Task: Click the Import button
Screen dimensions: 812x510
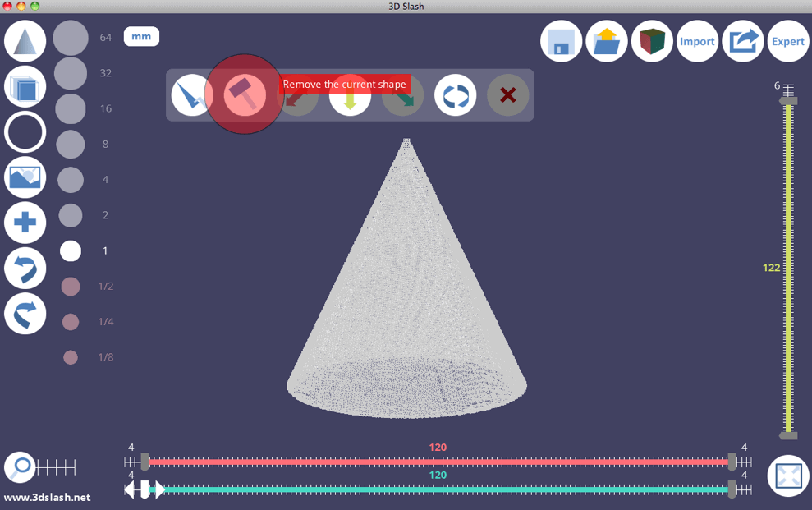Action: coord(697,42)
